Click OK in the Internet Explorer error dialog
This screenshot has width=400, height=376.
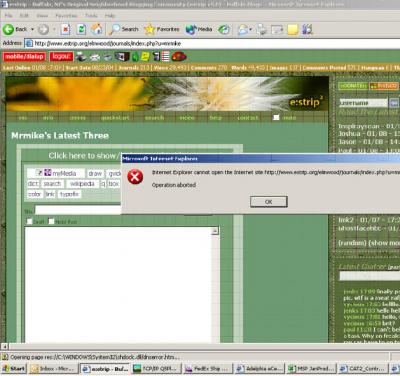click(269, 202)
